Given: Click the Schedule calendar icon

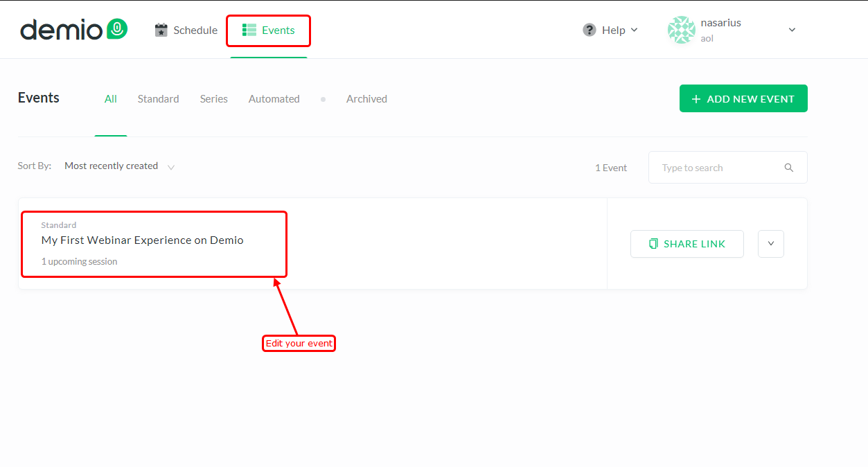Looking at the screenshot, I should pos(161,30).
